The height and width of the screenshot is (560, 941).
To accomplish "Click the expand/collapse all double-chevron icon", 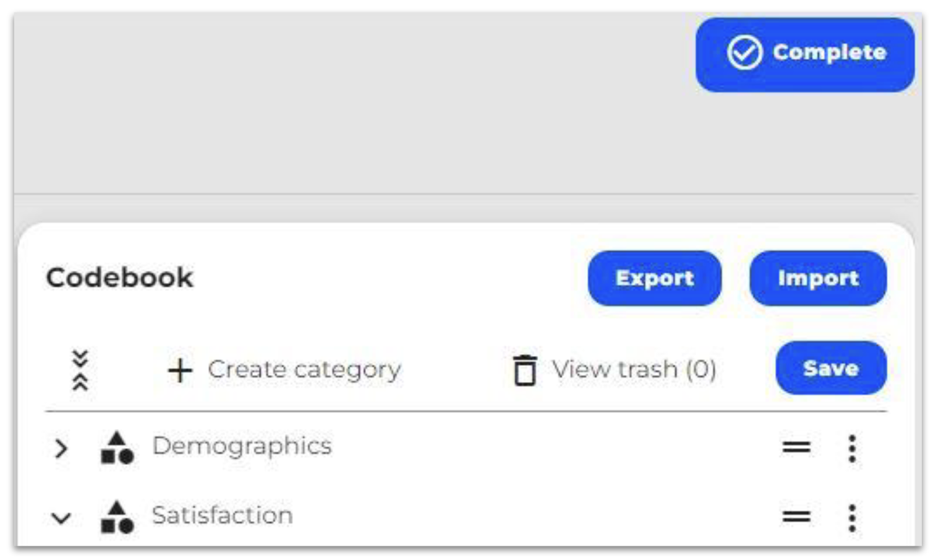I will pyautogui.click(x=80, y=370).
